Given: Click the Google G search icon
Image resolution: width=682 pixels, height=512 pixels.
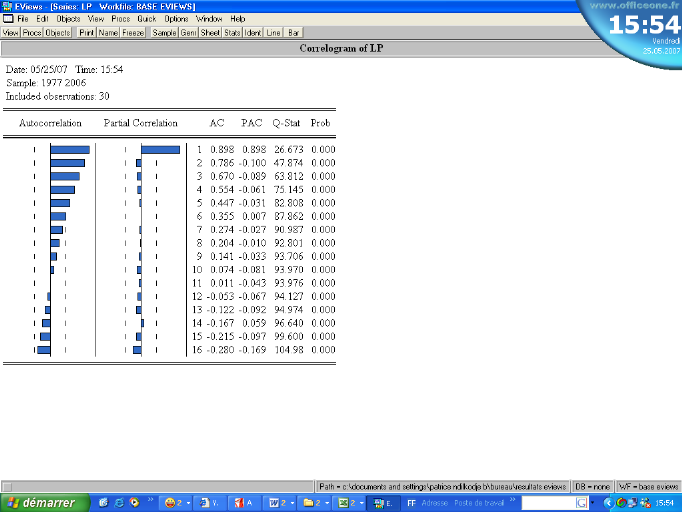Looking at the screenshot, I should pyautogui.click(x=582, y=503).
